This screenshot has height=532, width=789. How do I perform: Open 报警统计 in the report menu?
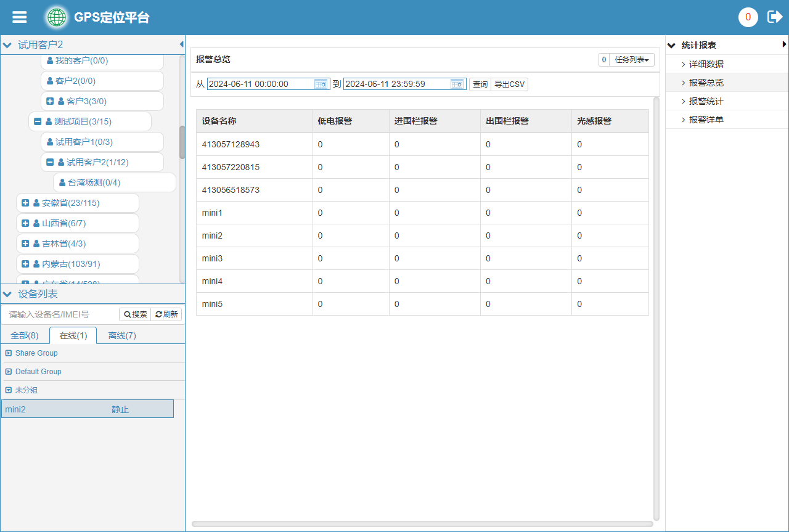coord(706,101)
